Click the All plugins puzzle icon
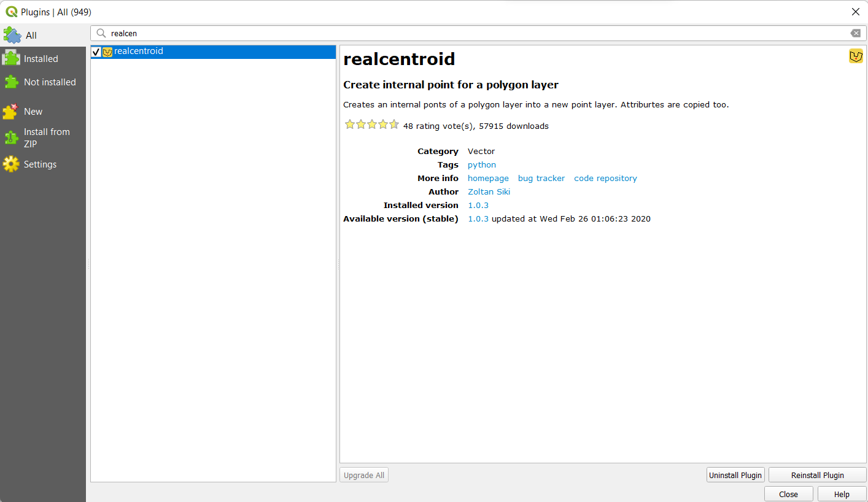Viewport: 868px width, 502px height. click(x=12, y=35)
